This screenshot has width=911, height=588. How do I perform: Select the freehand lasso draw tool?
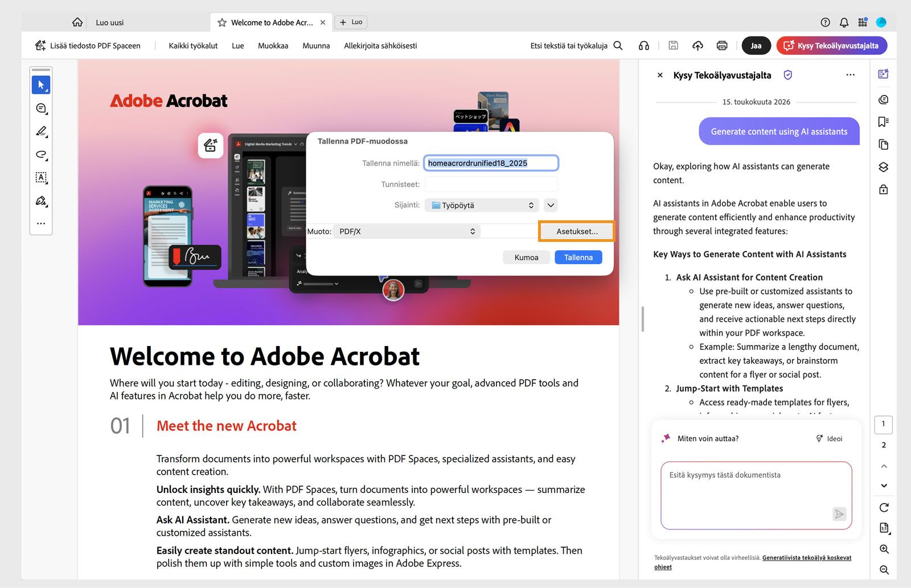click(41, 155)
